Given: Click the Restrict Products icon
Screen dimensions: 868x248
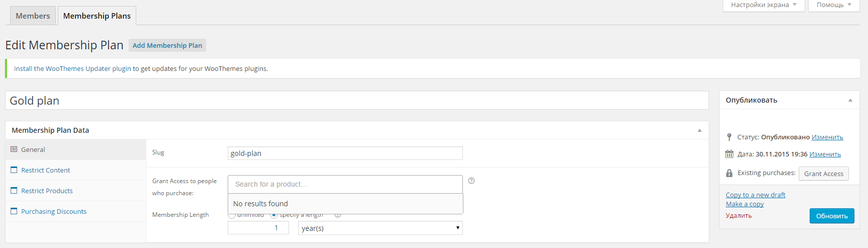Looking at the screenshot, I should tap(14, 191).
